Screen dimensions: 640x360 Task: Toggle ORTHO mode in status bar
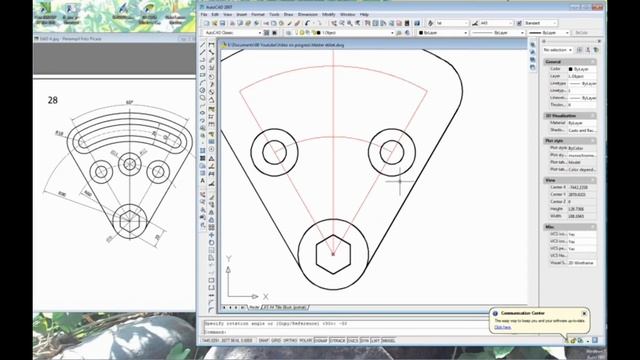tap(290, 340)
